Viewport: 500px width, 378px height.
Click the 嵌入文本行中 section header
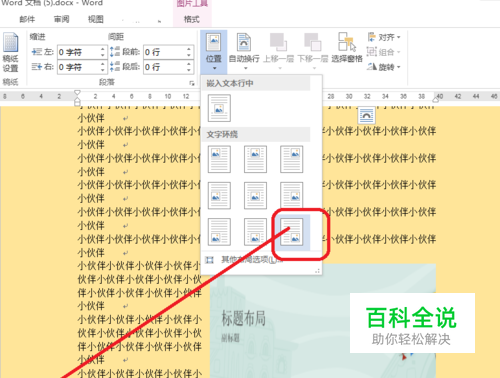click(256, 83)
